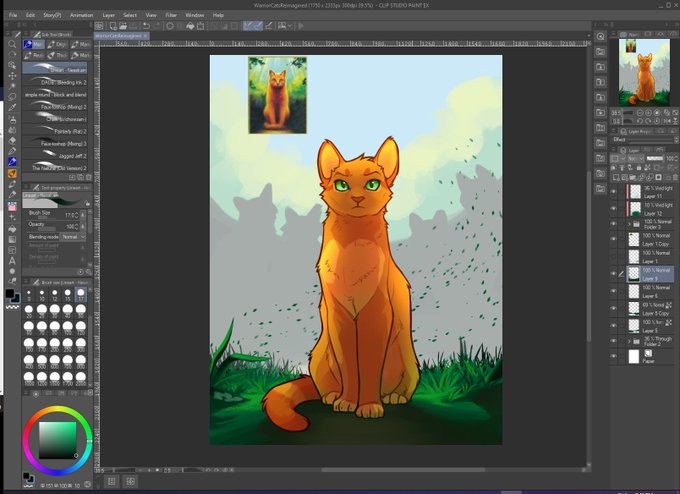
Task: Hide Layer 12 with its eye icon
Action: click(613, 209)
